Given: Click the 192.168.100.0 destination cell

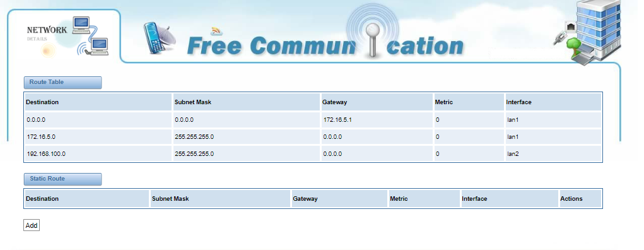Looking at the screenshot, I should point(98,154).
